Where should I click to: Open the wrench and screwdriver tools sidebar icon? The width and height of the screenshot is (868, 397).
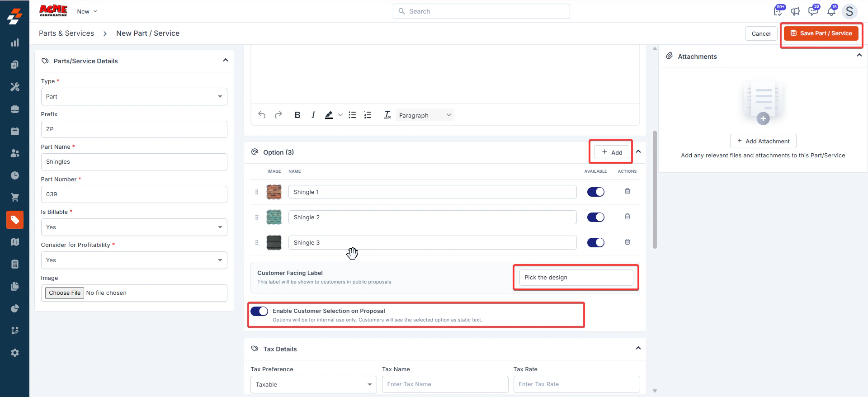click(15, 87)
